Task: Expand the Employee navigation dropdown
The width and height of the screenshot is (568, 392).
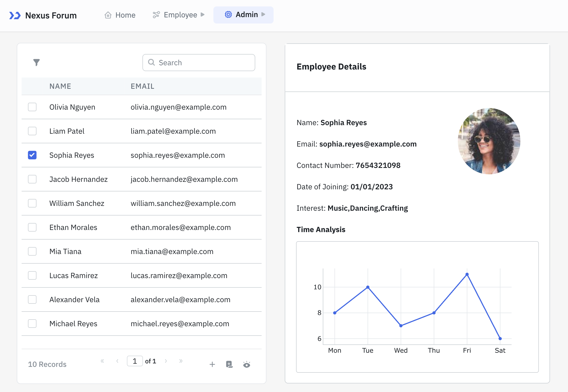Action: click(203, 15)
